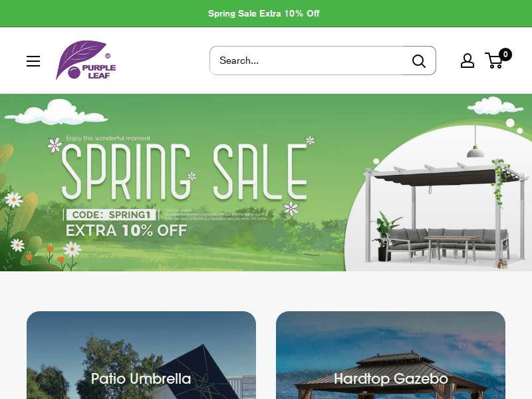Viewport: 532px width, 399px height.
Task: Click the Hardtop Gazebo title text
Action: [391, 378]
